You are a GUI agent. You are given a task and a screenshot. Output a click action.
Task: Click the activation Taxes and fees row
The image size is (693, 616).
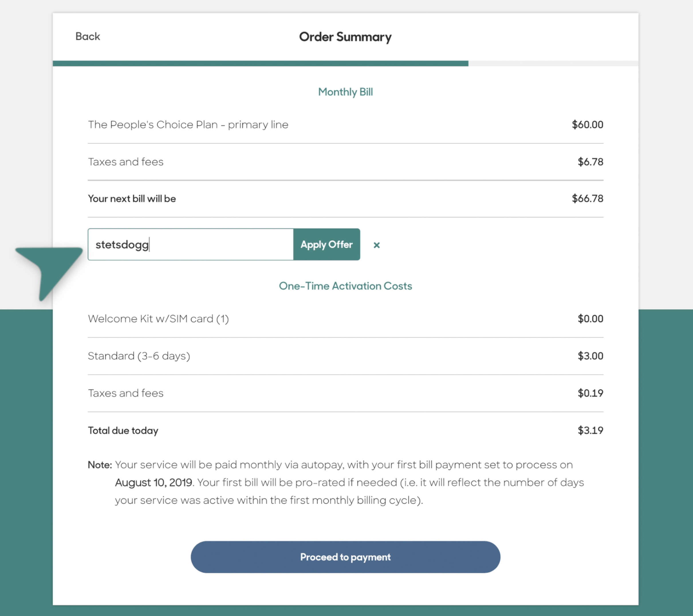tap(125, 393)
